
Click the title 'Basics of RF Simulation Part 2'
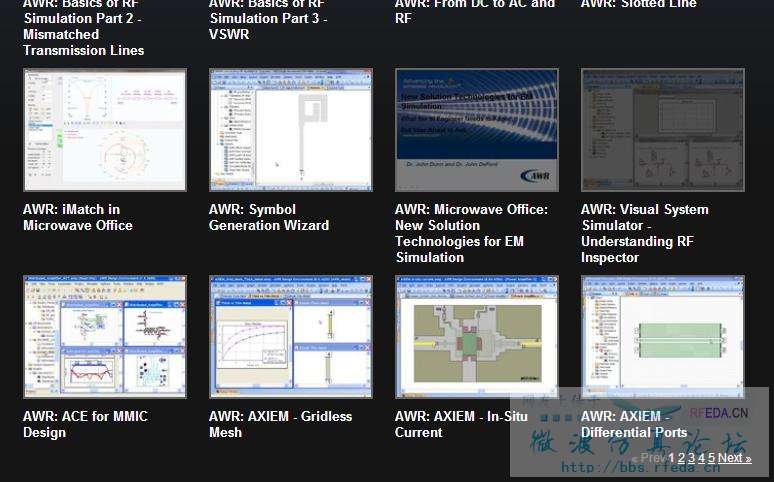(83, 27)
